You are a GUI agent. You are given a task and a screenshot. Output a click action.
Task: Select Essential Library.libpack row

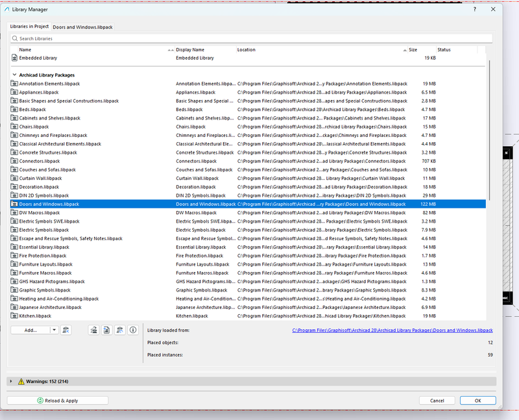[248, 247]
